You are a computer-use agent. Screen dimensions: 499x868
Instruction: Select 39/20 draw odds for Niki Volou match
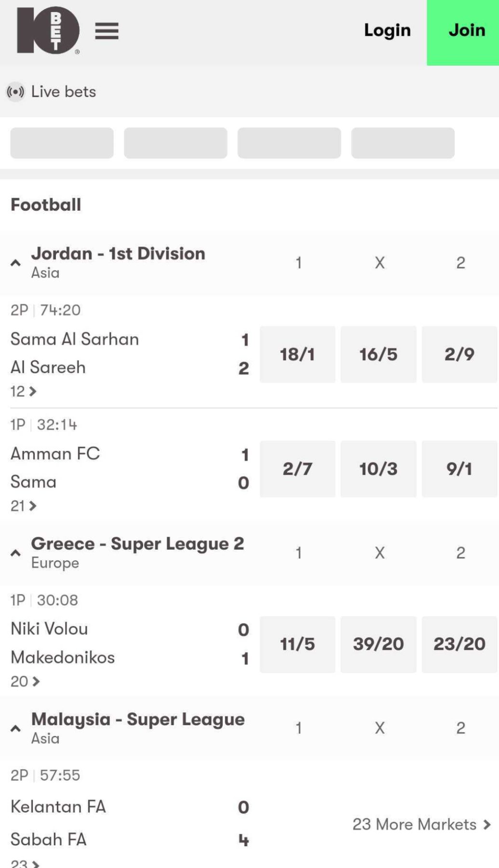[378, 644]
